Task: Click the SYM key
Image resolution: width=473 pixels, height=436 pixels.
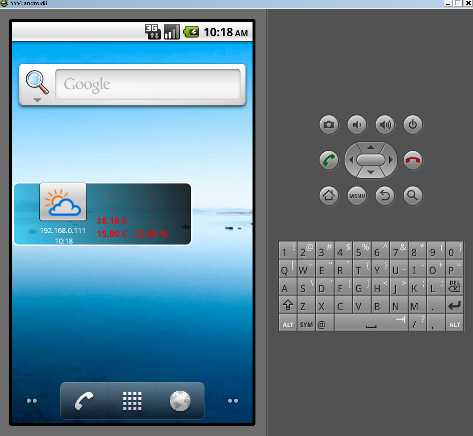Action: click(x=306, y=323)
